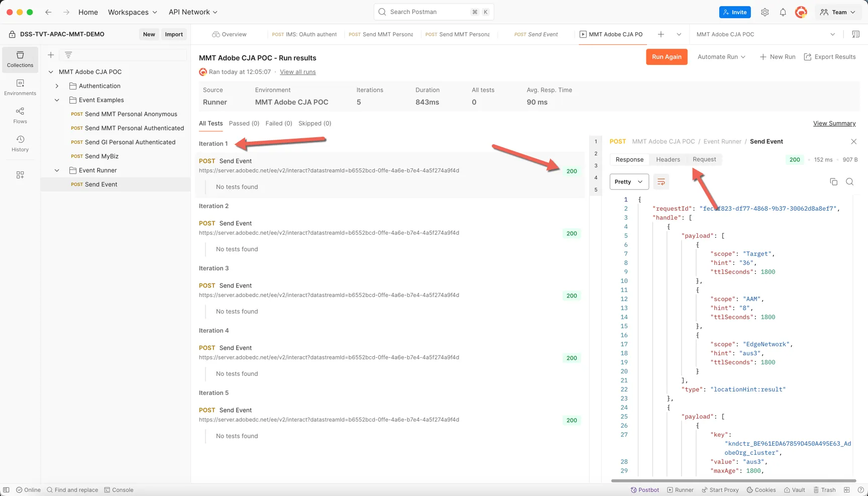Go back with the left arrow
The height and width of the screenshot is (496, 868).
point(48,12)
